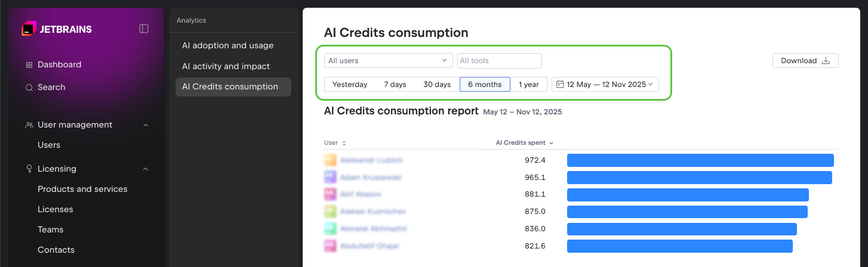The width and height of the screenshot is (868, 267).
Task: Click the Licensing key icon
Action: pyautogui.click(x=29, y=169)
